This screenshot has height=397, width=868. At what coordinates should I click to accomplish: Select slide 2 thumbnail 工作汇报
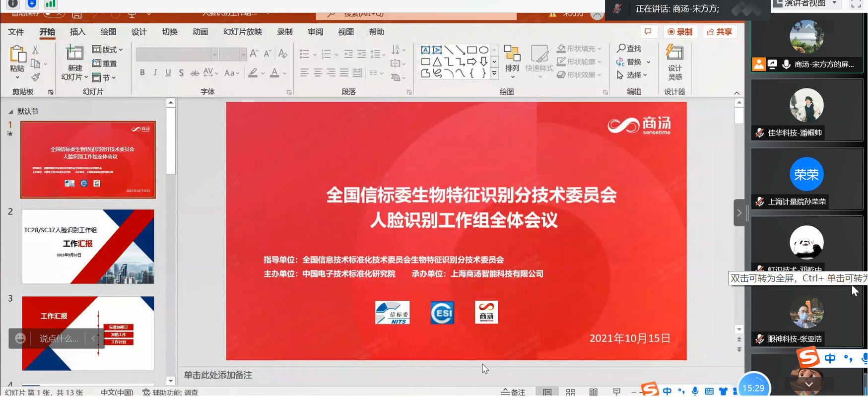coord(88,247)
